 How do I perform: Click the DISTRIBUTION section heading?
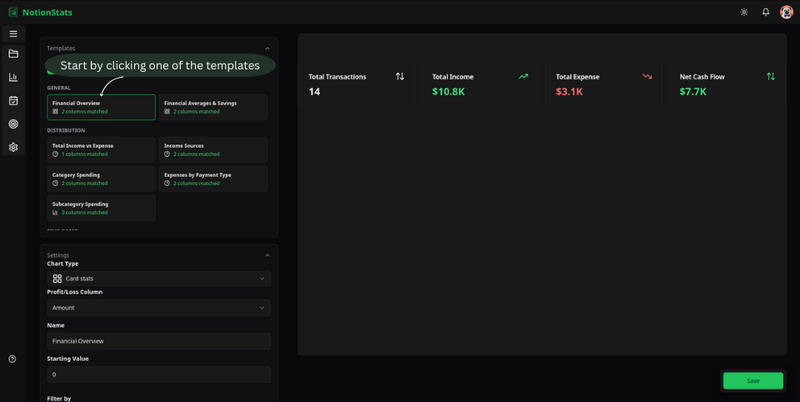point(66,131)
